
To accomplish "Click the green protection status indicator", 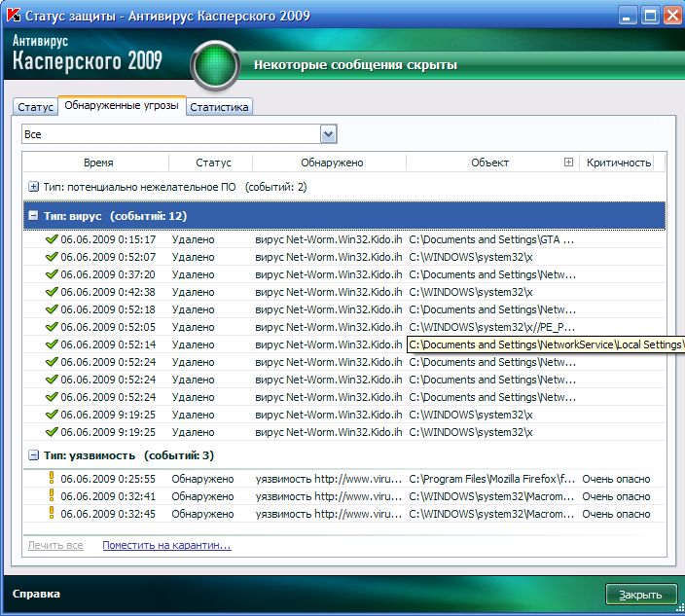I will pos(219,65).
